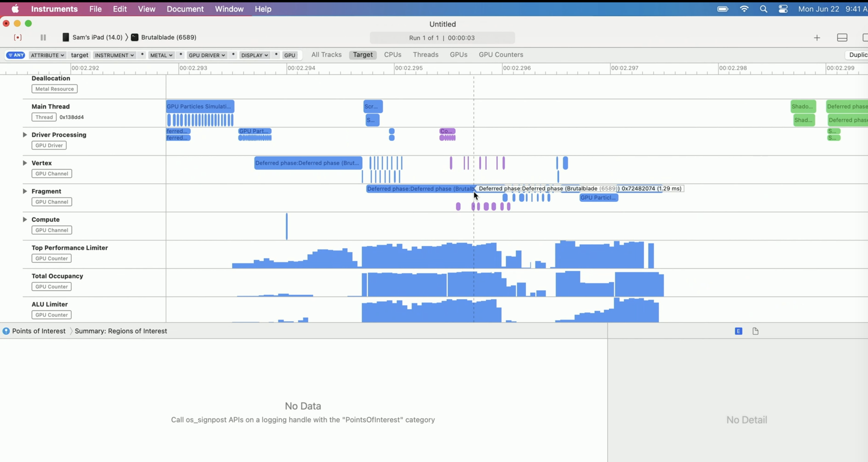Click the purple Co... Driver Processing block
Image resolution: width=868 pixels, height=462 pixels.
tap(447, 131)
